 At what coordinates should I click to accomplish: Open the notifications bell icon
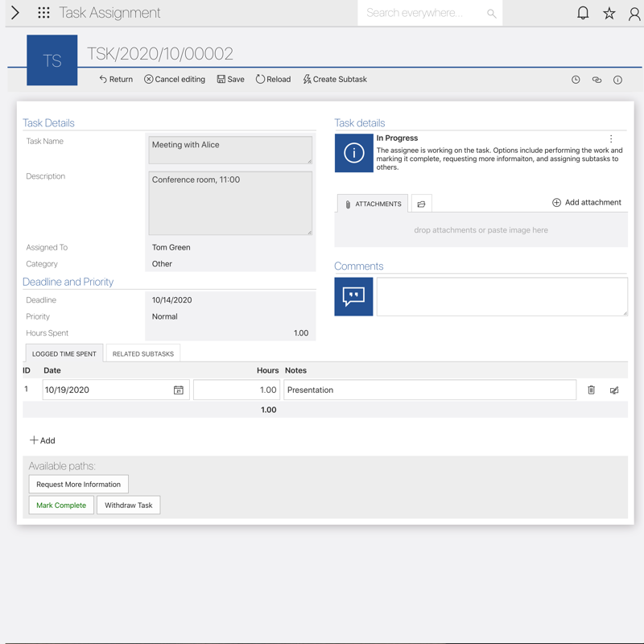tap(583, 13)
